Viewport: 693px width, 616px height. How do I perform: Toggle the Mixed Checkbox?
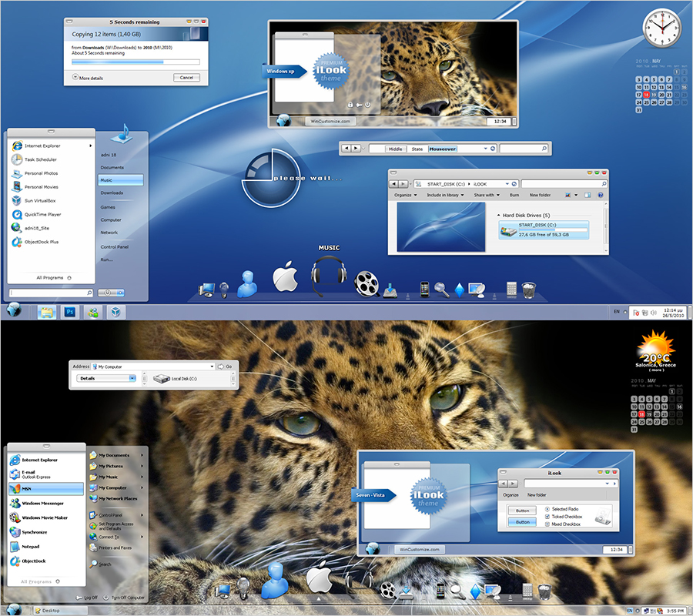click(547, 524)
